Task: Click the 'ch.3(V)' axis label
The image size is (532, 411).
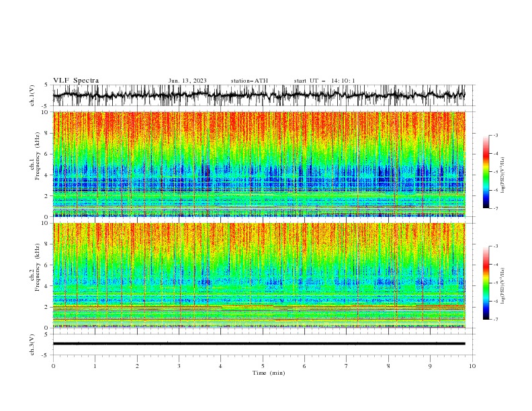Action: click(32, 345)
